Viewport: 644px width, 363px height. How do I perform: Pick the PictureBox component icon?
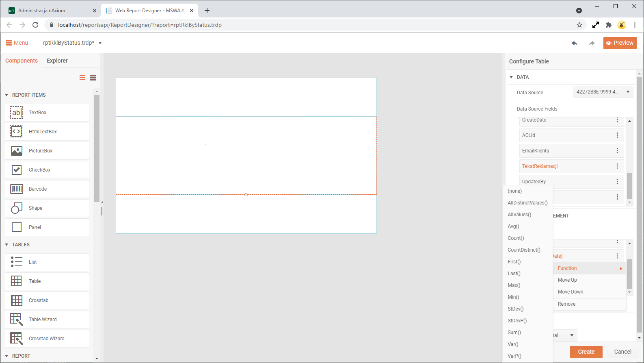coord(17,151)
